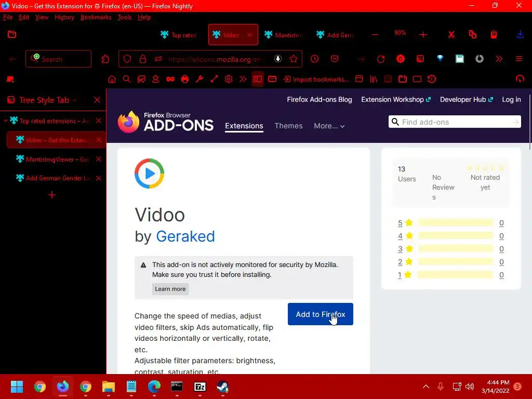
Task: Click the green floppy disk save icon
Action: 460,59
